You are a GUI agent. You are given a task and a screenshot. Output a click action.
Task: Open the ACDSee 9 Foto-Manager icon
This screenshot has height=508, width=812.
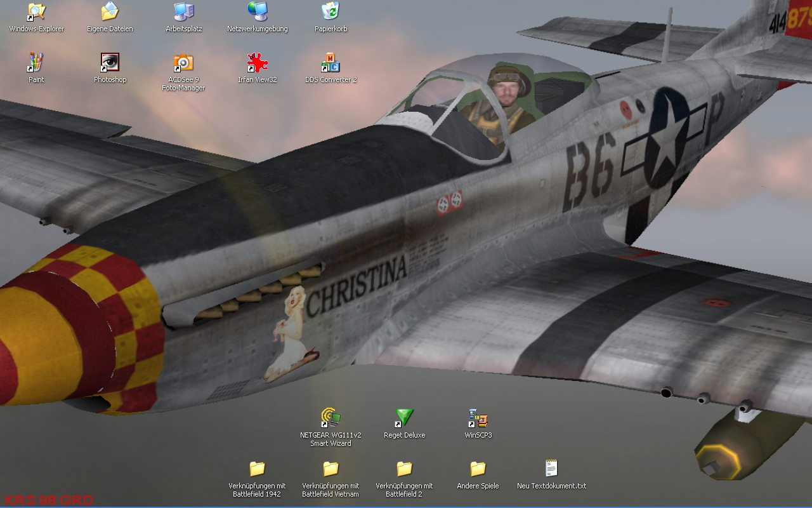(183, 62)
